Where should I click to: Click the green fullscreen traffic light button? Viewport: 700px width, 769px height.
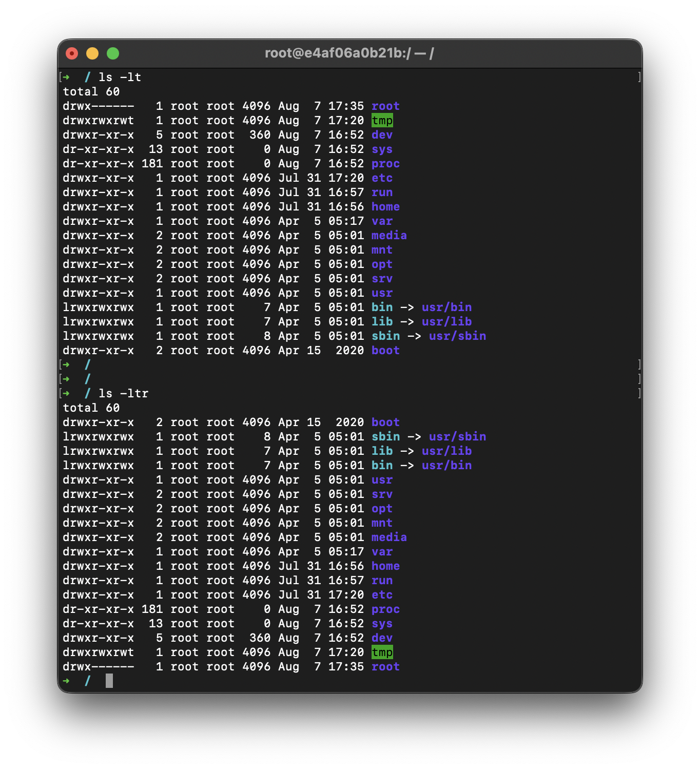point(112,53)
